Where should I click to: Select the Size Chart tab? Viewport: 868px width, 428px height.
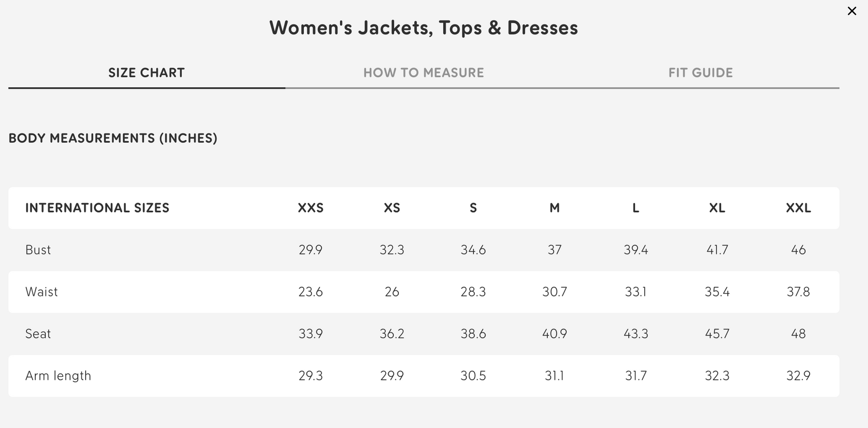[x=146, y=73]
